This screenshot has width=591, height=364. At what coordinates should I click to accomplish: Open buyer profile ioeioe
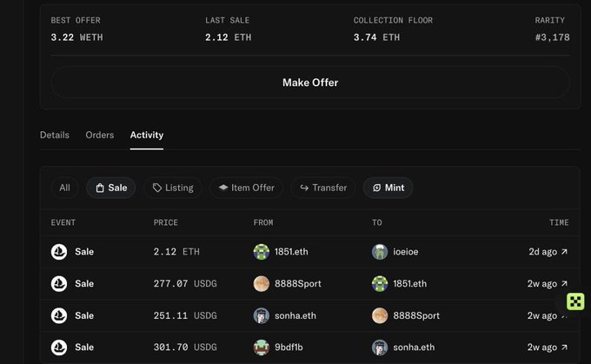coord(406,252)
